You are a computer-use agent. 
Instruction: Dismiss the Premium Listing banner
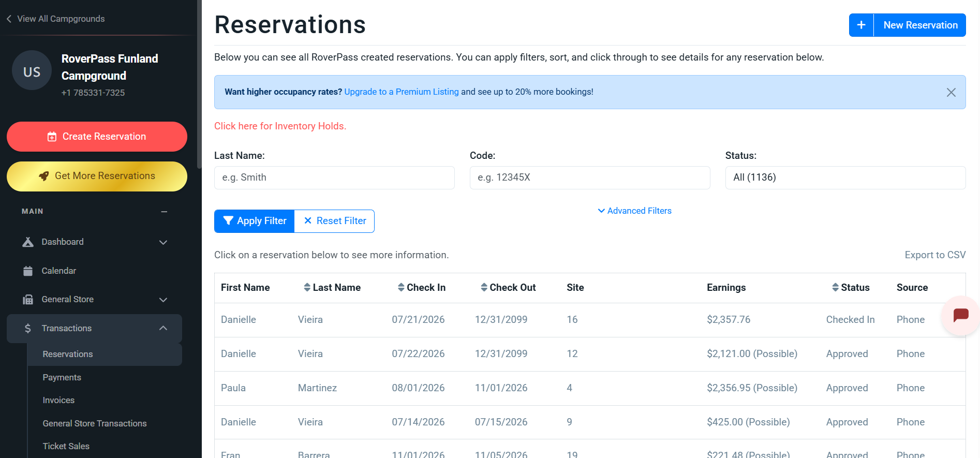pos(951,92)
